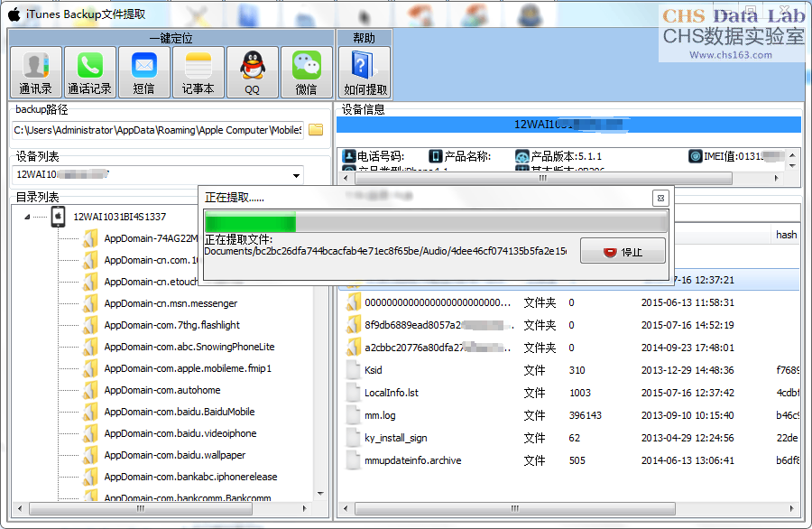Click the backup路径 path input field
This screenshot has width=812, height=529.
pyautogui.click(x=157, y=130)
